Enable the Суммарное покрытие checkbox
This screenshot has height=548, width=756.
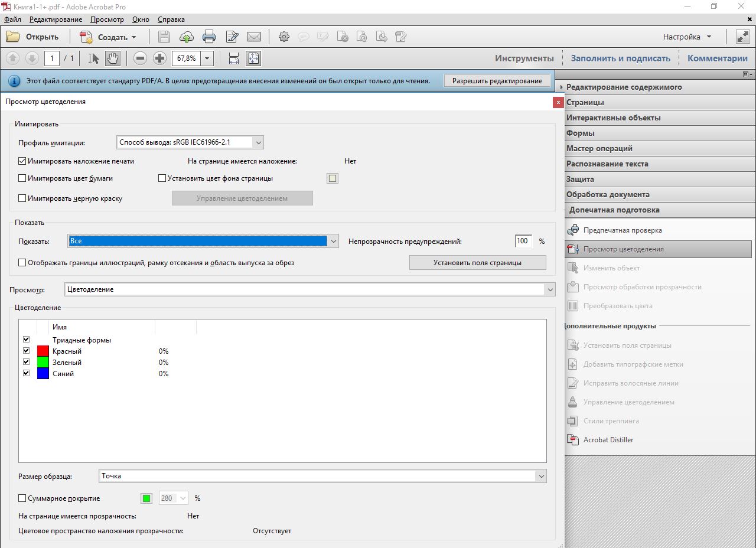pos(22,498)
